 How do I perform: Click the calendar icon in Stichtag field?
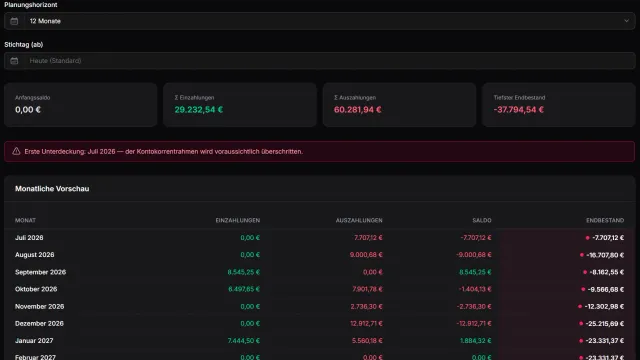pos(14,61)
